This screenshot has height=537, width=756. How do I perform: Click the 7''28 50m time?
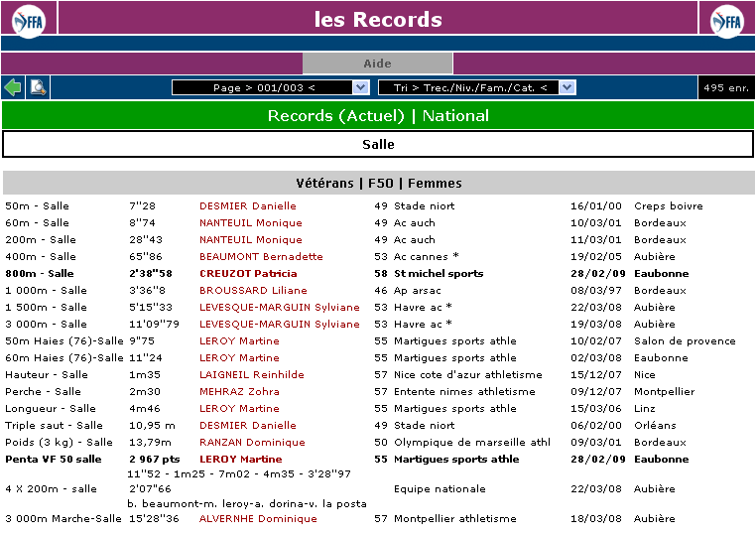point(142,206)
